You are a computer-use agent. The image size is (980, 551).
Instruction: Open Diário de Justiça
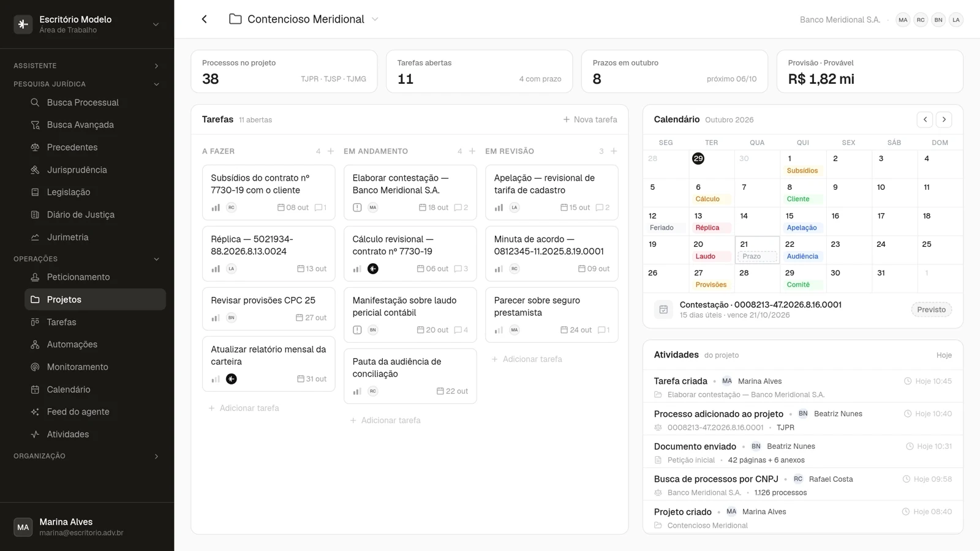[x=95, y=215]
